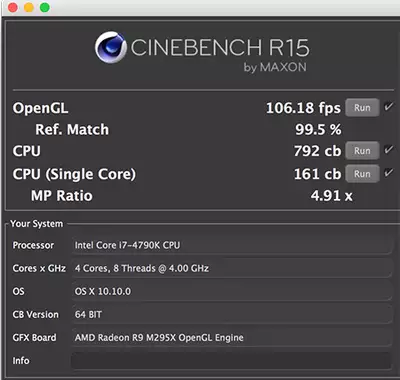Click the 99.5 % Ref. Match value
The image size is (400, 380).
(318, 130)
